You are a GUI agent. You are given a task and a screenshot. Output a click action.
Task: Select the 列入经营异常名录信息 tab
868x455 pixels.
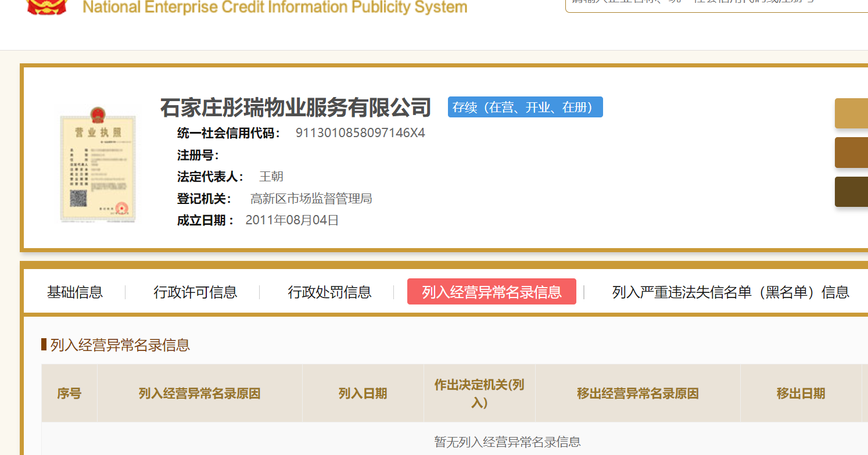coord(492,292)
